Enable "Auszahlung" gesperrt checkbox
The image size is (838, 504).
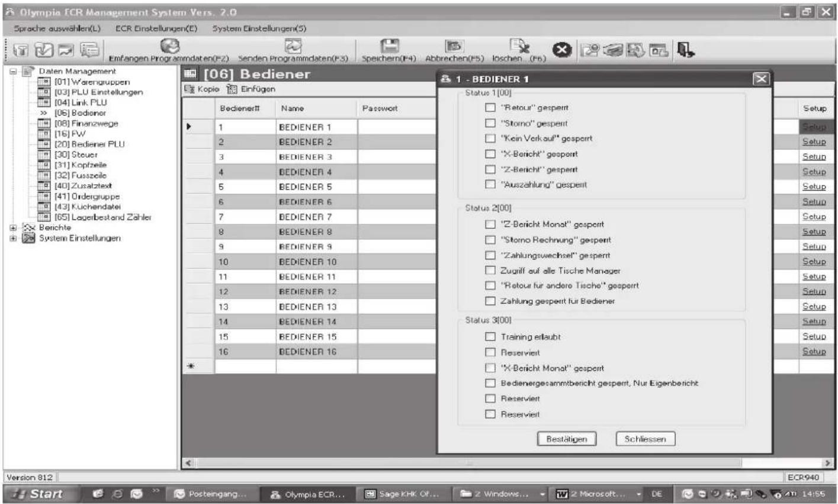click(x=490, y=184)
